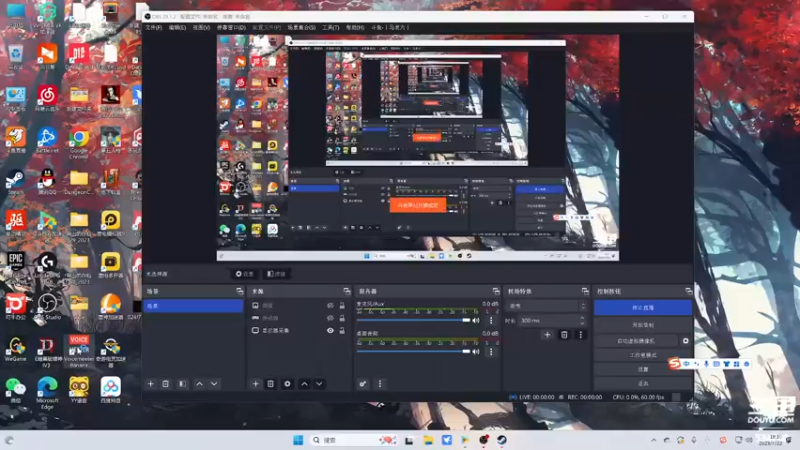Viewport: 800px width, 450px height.
Task: Remove transition with trash icon
Action: coord(564,335)
